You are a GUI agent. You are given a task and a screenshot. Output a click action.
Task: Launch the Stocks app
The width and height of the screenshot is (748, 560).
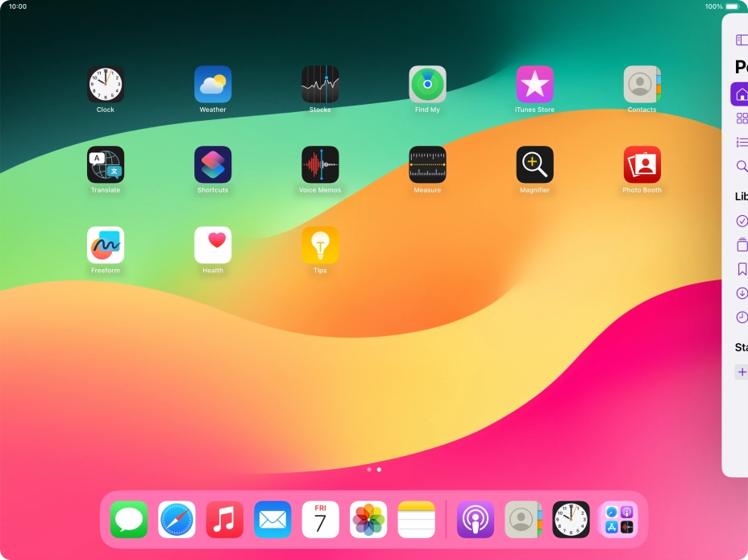[x=320, y=85]
